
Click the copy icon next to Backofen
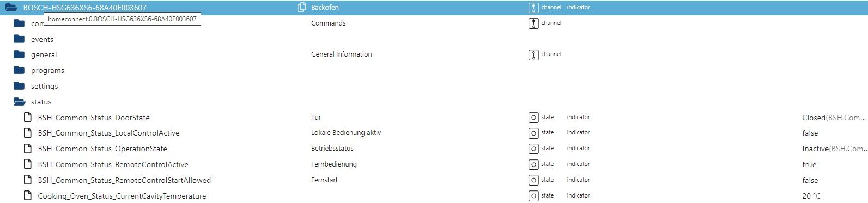pos(301,8)
